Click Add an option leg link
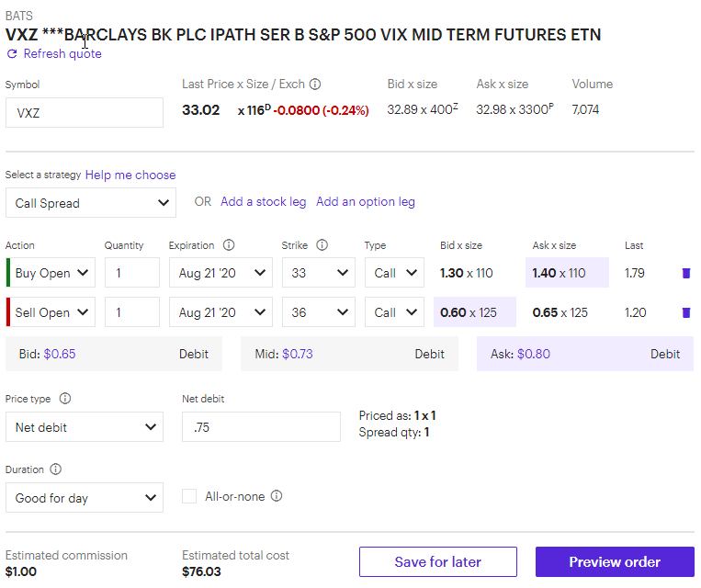 pos(366,201)
